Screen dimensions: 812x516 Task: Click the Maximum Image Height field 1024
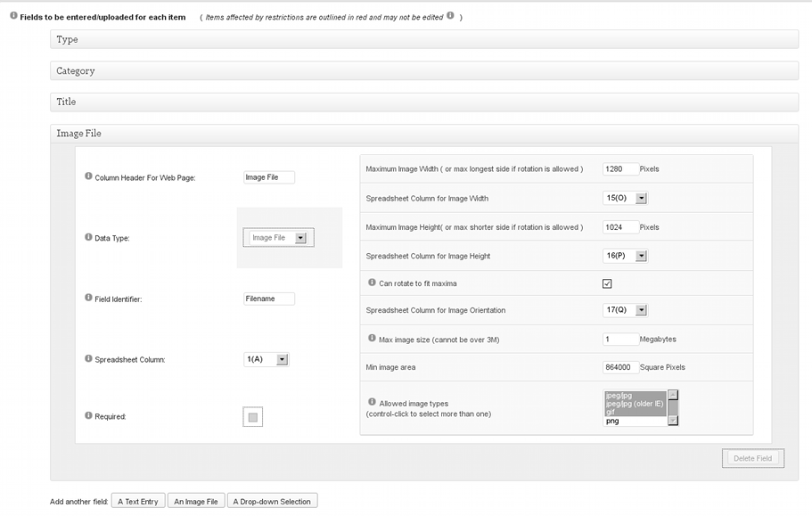(x=620, y=227)
